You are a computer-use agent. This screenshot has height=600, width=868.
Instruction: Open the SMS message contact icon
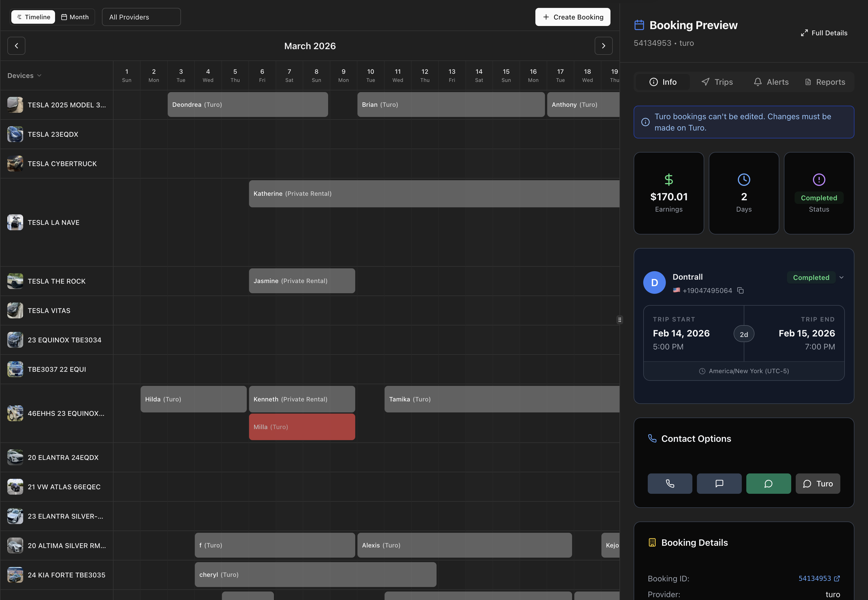(x=719, y=483)
